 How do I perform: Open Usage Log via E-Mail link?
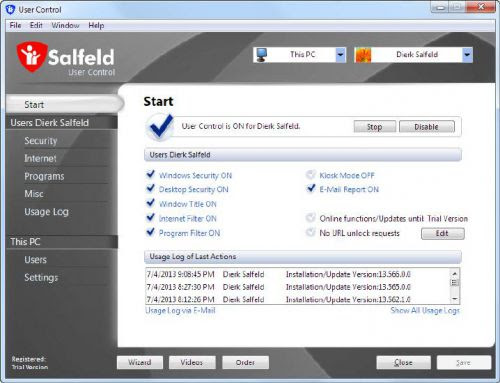(180, 311)
